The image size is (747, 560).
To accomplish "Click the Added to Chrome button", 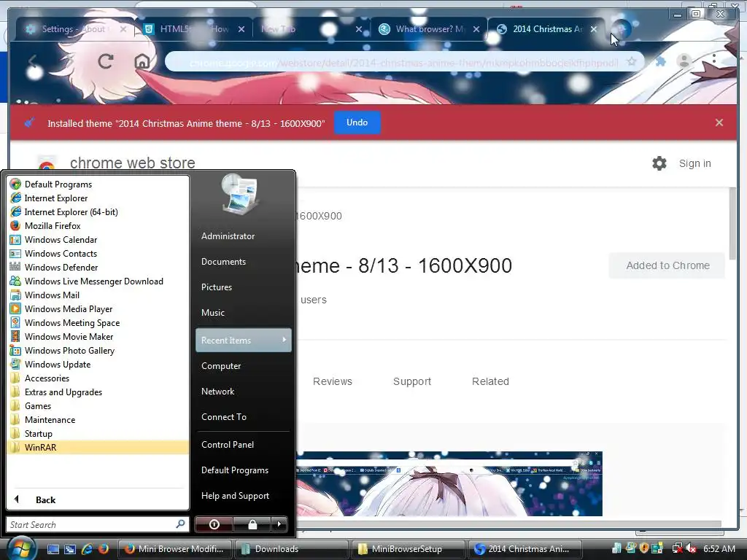I will 667,265.
